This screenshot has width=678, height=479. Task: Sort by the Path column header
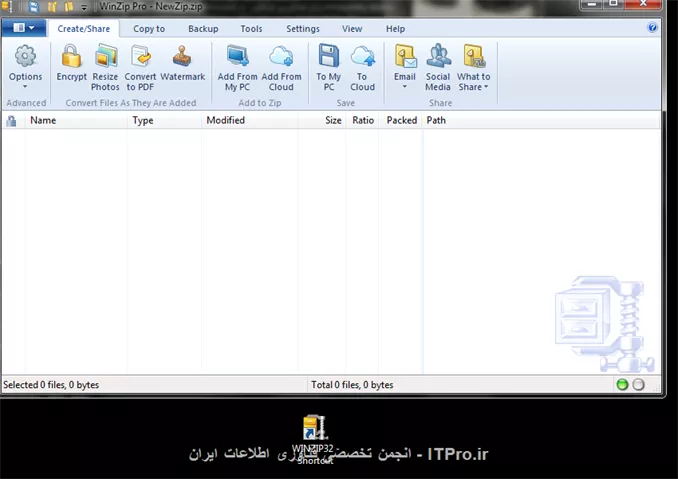540,120
